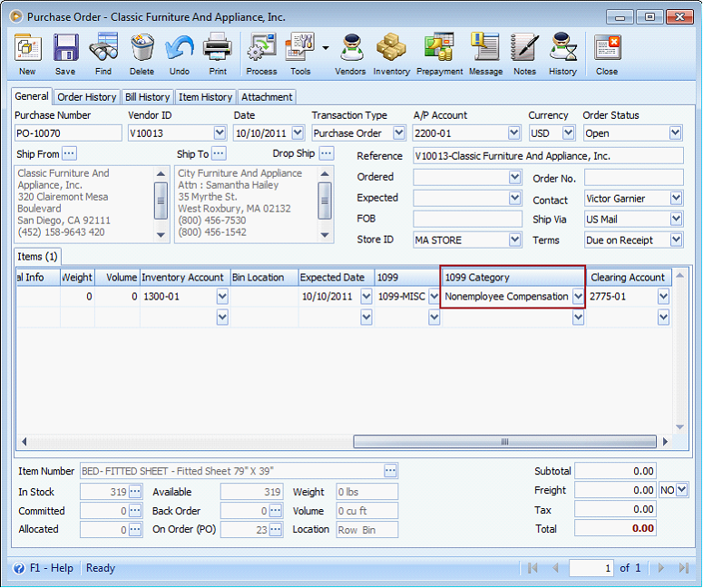Click the Ship From address scroll-down arrow
Screen dimensions: 703x588
coord(161,235)
